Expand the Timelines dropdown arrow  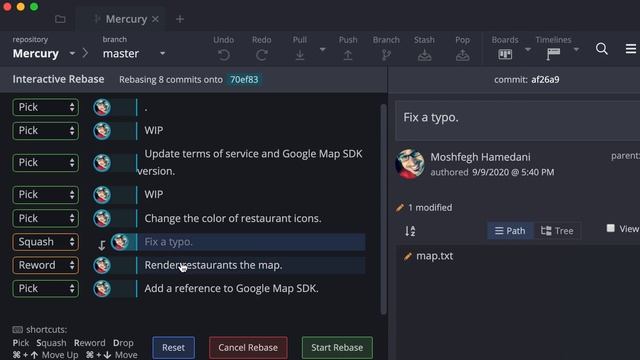[576, 49]
